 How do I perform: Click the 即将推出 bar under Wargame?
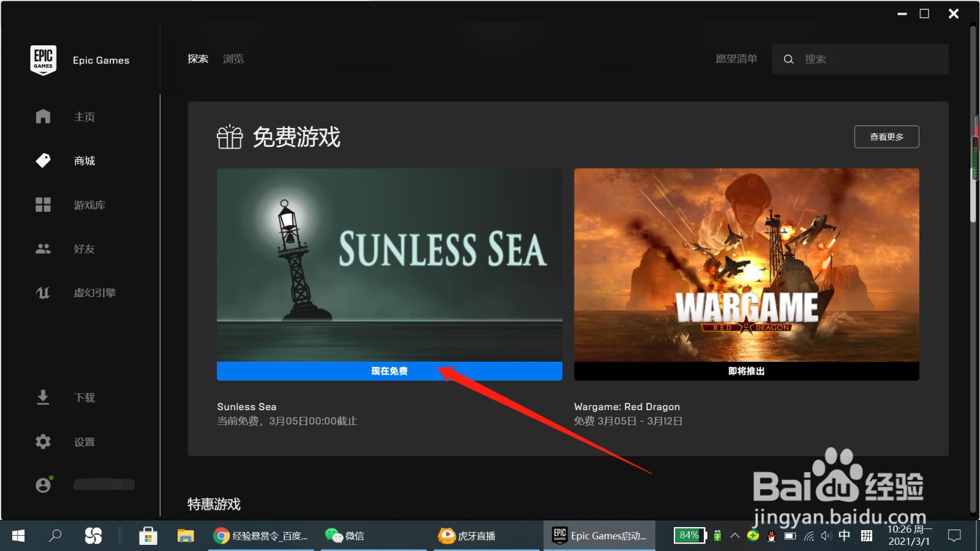click(x=747, y=371)
